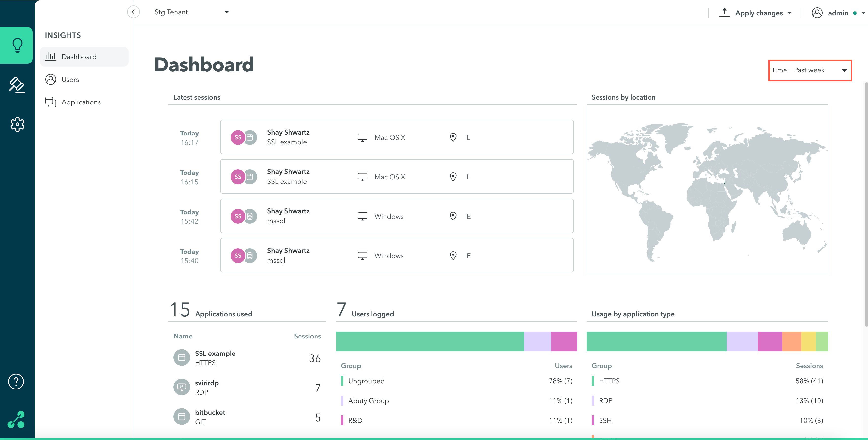Collapse the sidebar with the chevron button
This screenshot has width=868, height=440.
pyautogui.click(x=134, y=12)
